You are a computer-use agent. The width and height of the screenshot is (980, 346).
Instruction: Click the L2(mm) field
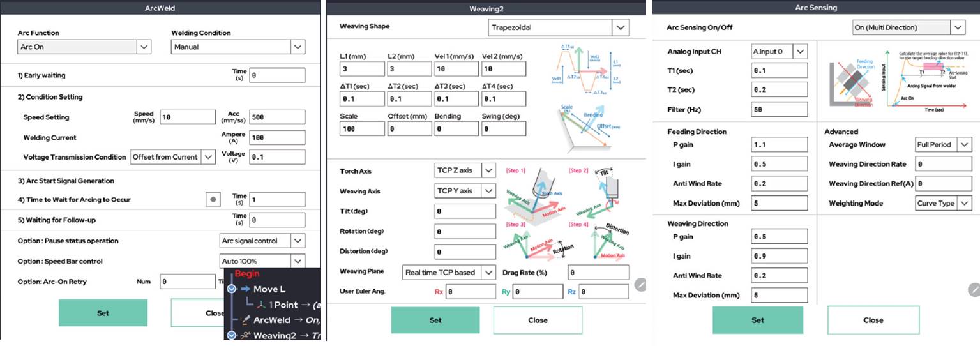[x=409, y=69]
